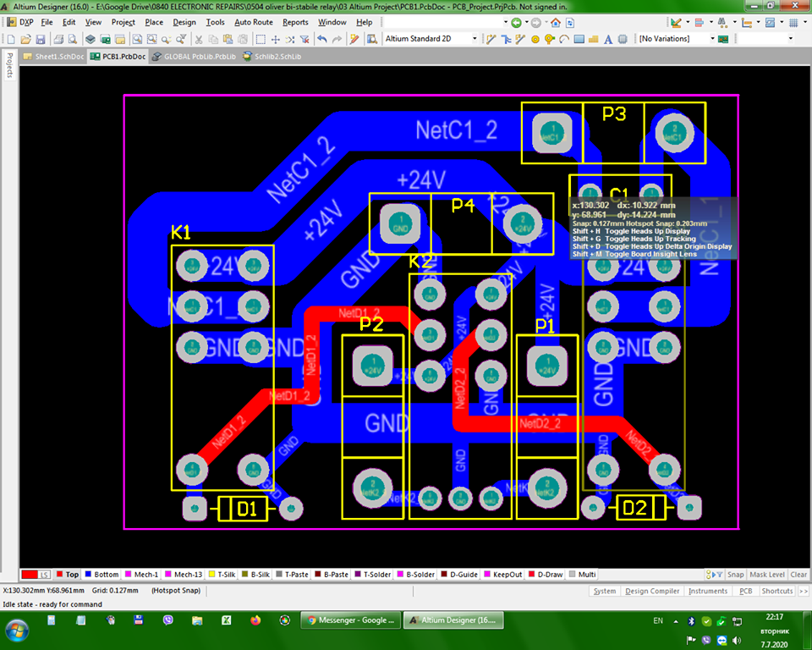Click the Move Selection cross arrows icon

pyautogui.click(x=276, y=39)
